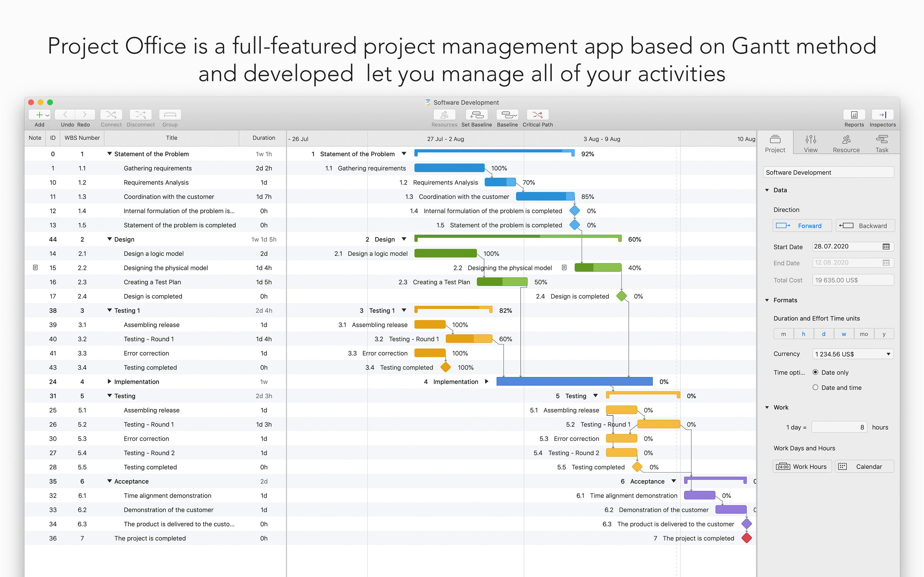924x577 pixels.
Task: Click the Disconnect icon
Action: pos(140,114)
